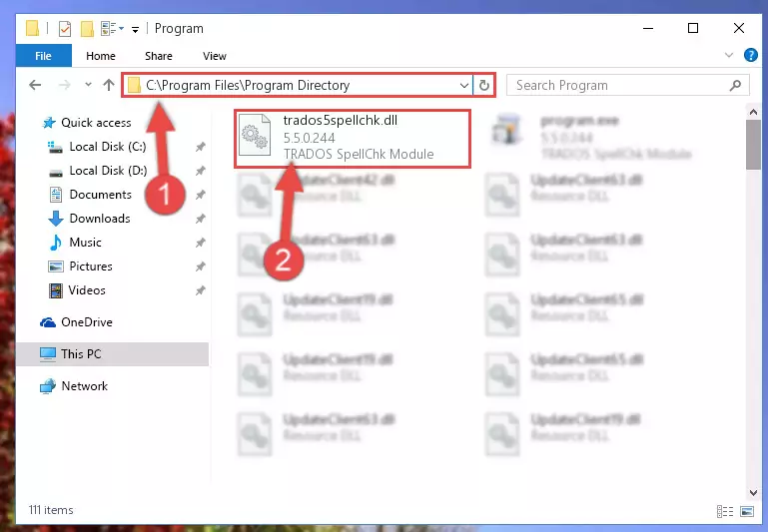Click the 111 items status text

pos(51,510)
